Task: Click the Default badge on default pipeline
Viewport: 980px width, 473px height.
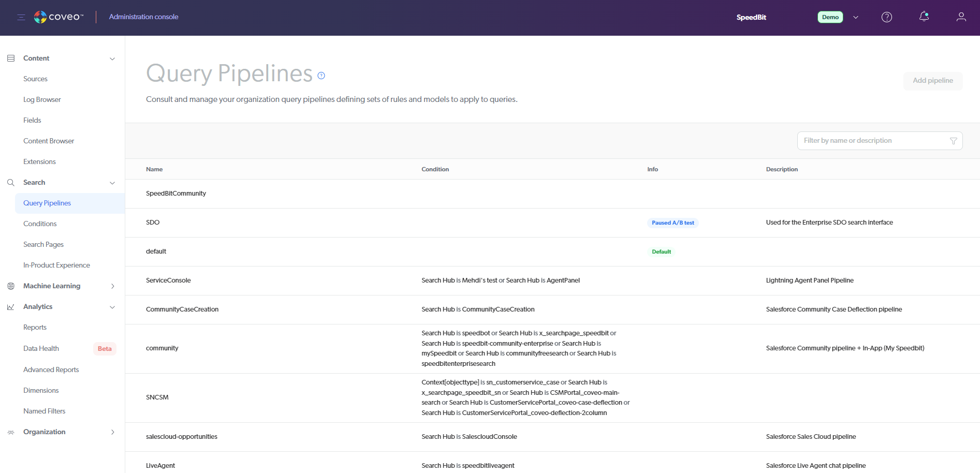Action: 661,252
